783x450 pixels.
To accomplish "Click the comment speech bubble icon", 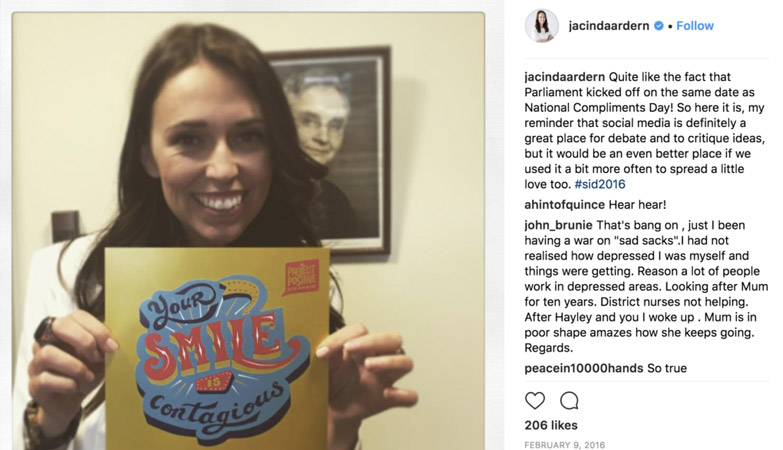I will [569, 401].
